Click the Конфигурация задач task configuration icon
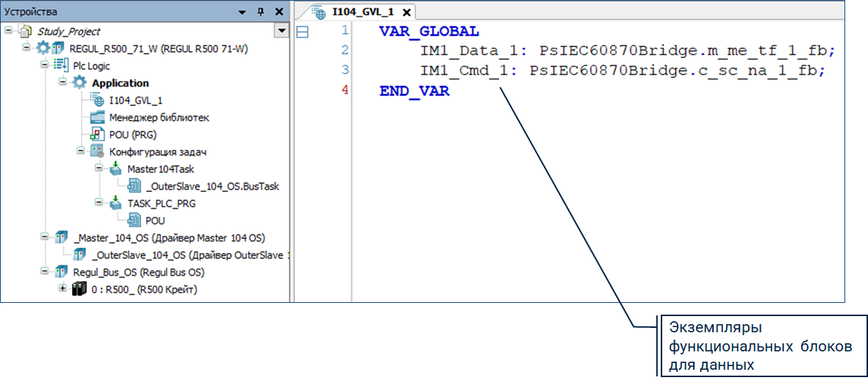The width and height of the screenshot is (868, 383). pyautogui.click(x=98, y=151)
